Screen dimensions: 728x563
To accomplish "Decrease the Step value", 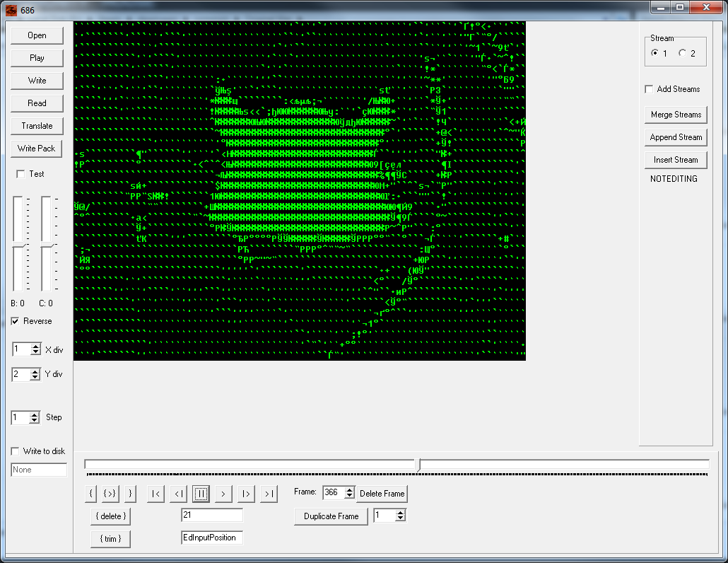I will pyautogui.click(x=35, y=420).
